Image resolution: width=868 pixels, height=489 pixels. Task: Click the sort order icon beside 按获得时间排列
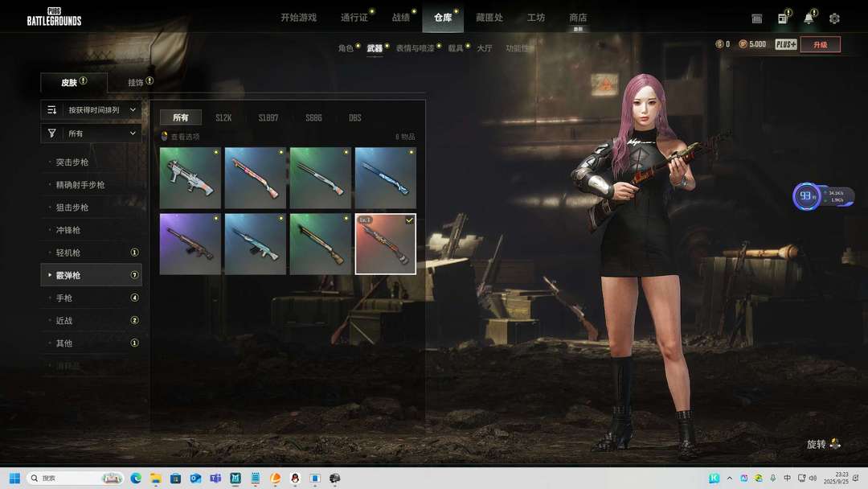click(x=51, y=110)
